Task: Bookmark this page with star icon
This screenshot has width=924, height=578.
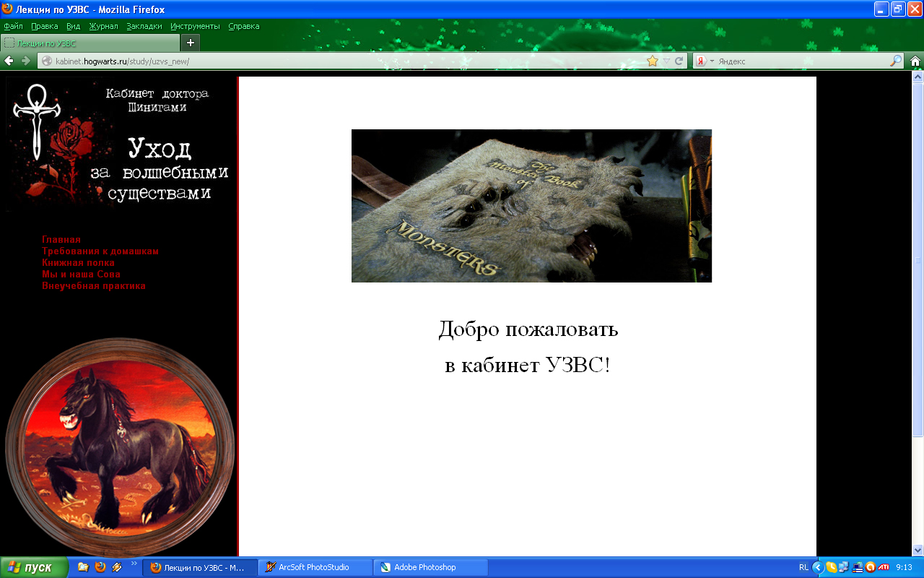Action: [653, 61]
